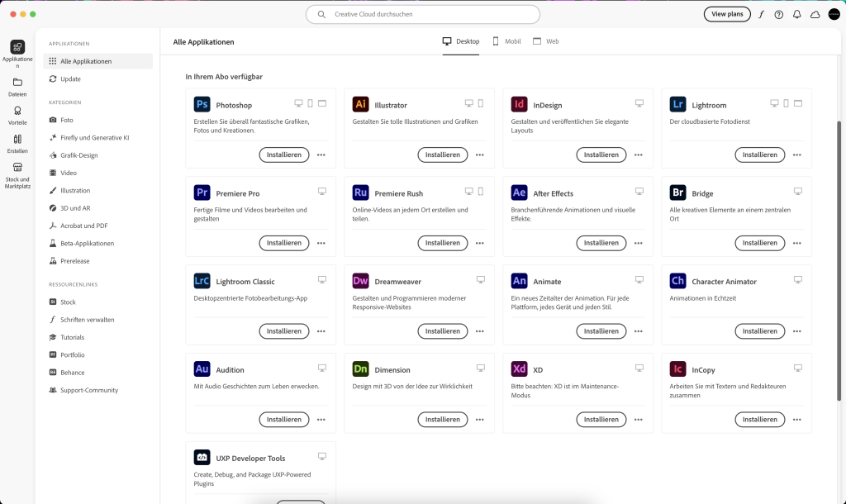Open the Tutorials resource link
Image resolution: width=846 pixels, height=504 pixels.
(72, 337)
